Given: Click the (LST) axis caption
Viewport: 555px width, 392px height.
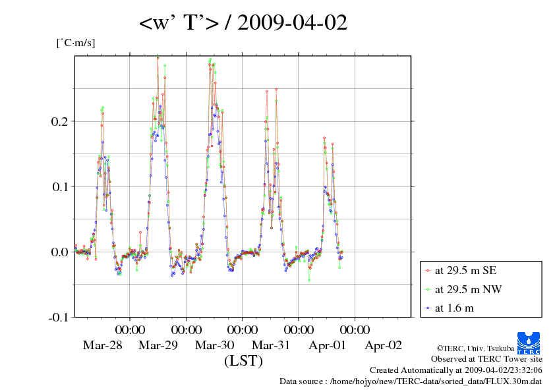Looking at the screenshot, I should tap(243, 361).
